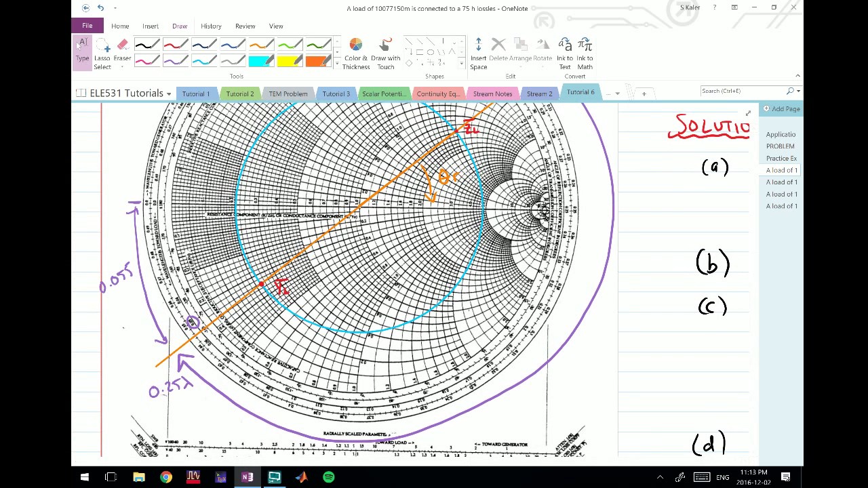Select the yellow highlighter

point(290,62)
